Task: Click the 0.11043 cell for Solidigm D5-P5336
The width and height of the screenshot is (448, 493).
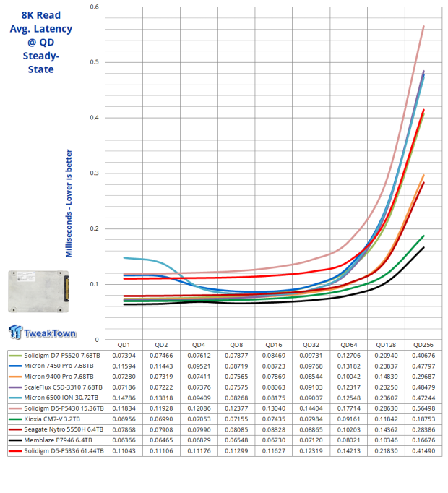Action: [x=124, y=451]
